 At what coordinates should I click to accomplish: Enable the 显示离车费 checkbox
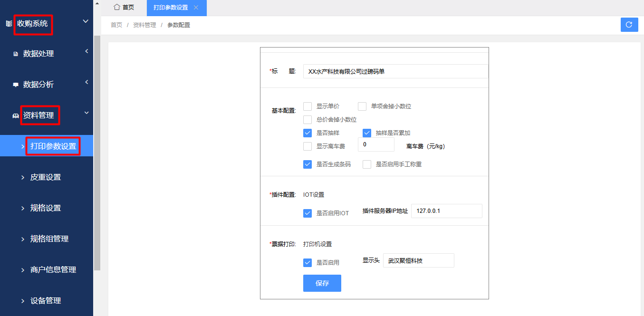(x=308, y=146)
